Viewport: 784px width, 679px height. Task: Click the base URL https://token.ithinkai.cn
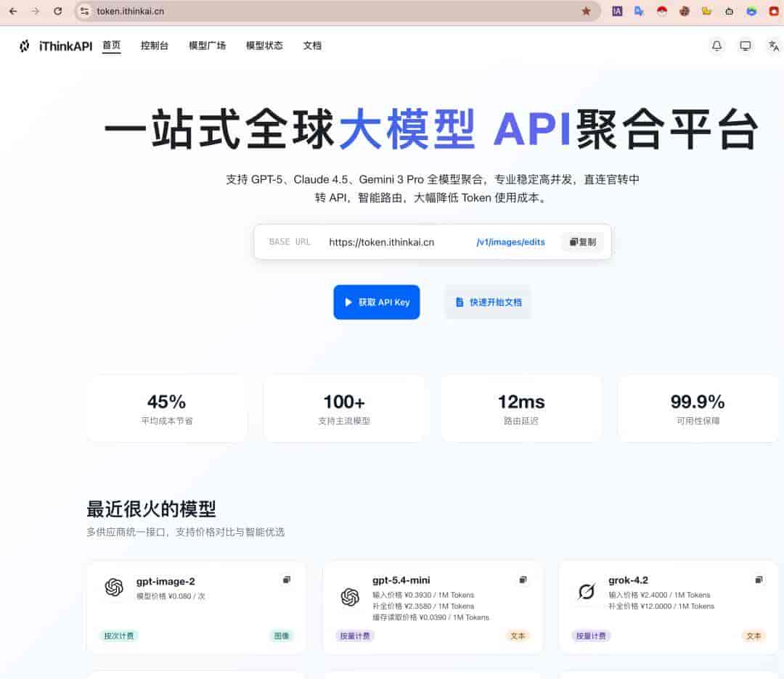click(x=382, y=242)
